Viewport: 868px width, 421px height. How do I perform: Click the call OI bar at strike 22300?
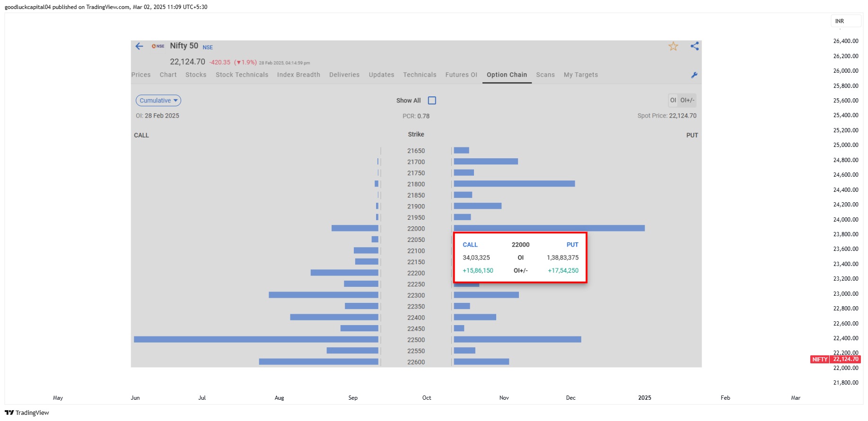click(x=324, y=295)
